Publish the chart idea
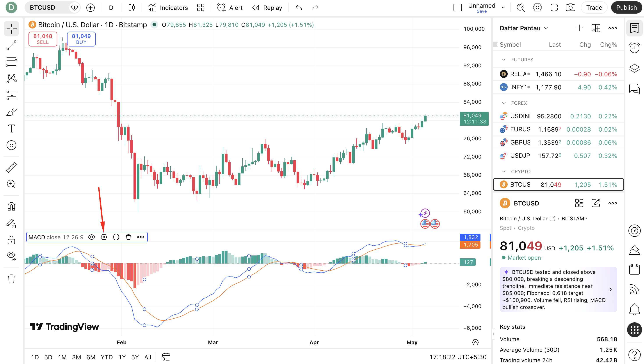Viewport: 644px width, 364px height. [x=626, y=7]
